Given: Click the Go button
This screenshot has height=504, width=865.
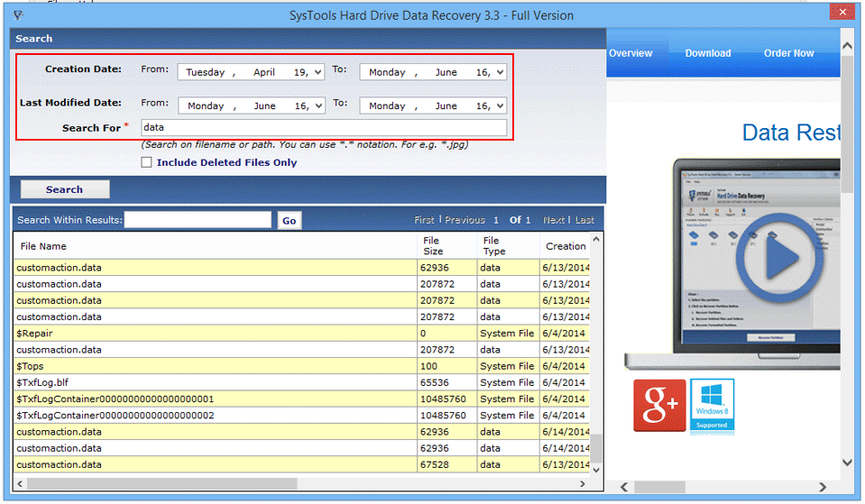Looking at the screenshot, I should [x=289, y=221].
